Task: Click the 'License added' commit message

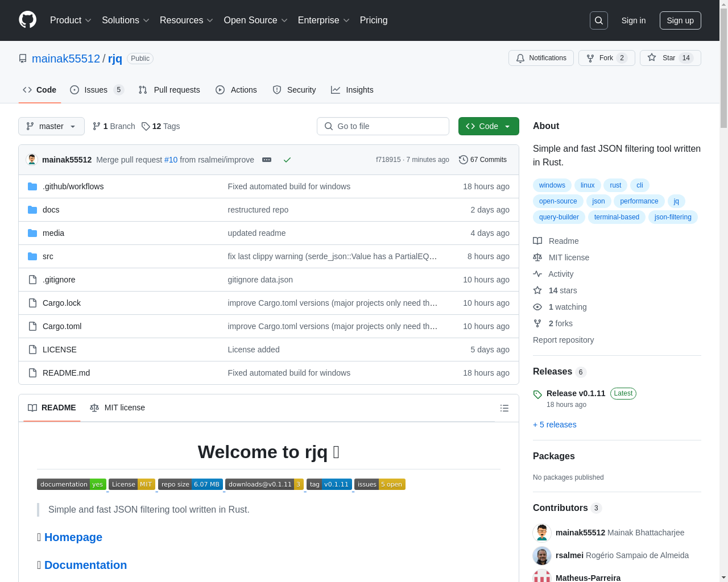Action: (254, 350)
